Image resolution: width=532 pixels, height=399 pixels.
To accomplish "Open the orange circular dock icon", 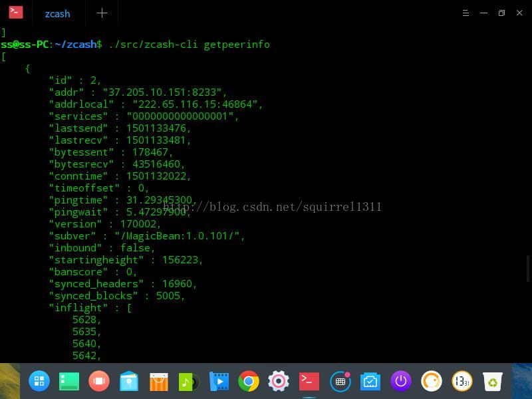I will tap(431, 380).
